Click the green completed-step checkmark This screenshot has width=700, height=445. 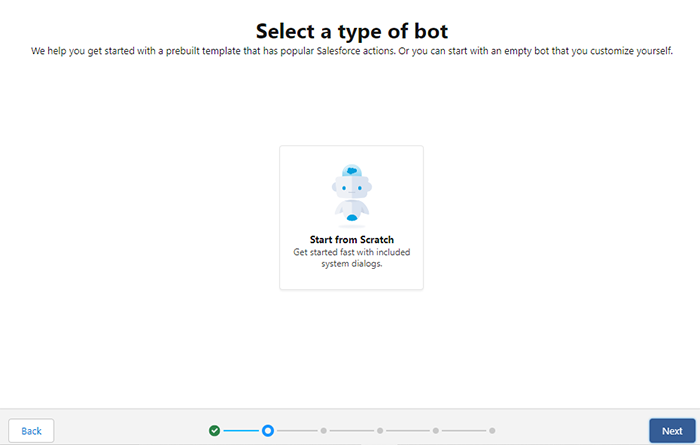coord(214,430)
